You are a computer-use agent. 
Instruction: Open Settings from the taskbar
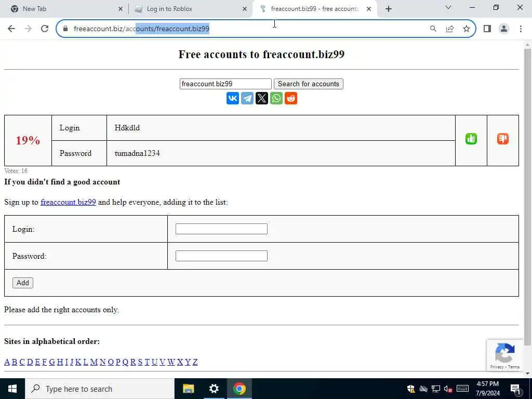(214, 389)
